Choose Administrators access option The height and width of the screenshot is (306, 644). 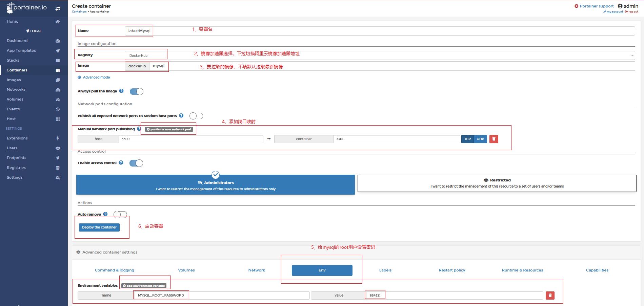216,184
